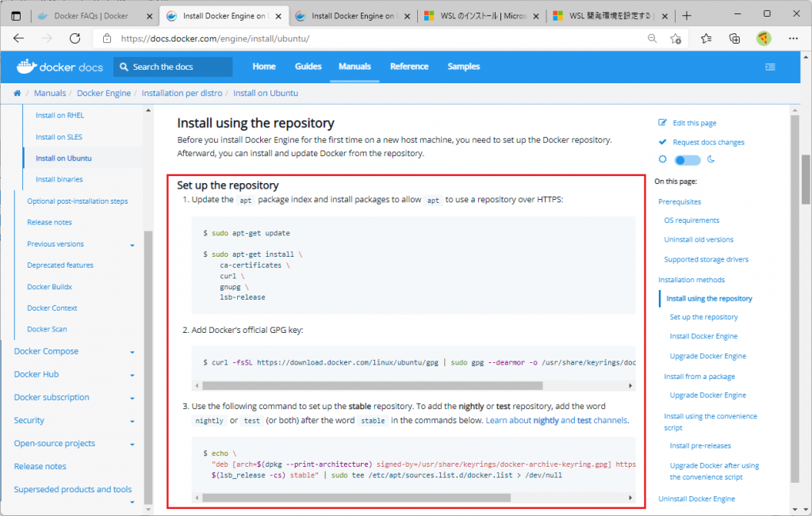Toggle the table of contents icon in the blue header
Viewport: 812px width, 516px height.
(x=770, y=67)
